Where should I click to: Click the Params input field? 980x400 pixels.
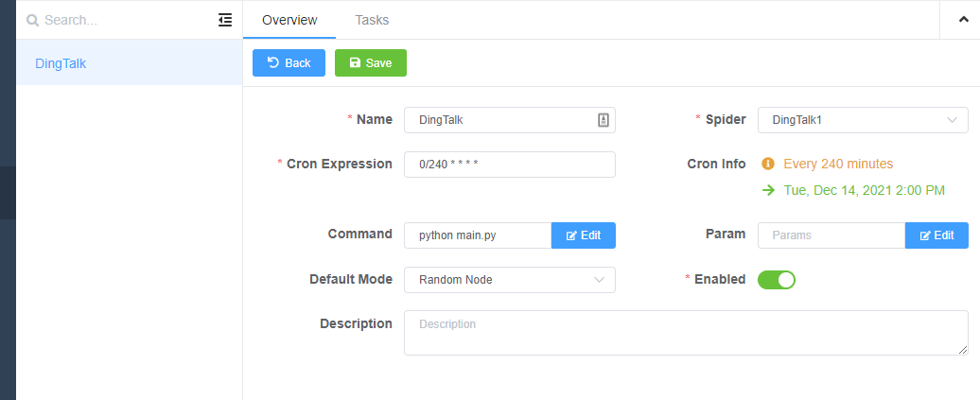[x=831, y=235]
